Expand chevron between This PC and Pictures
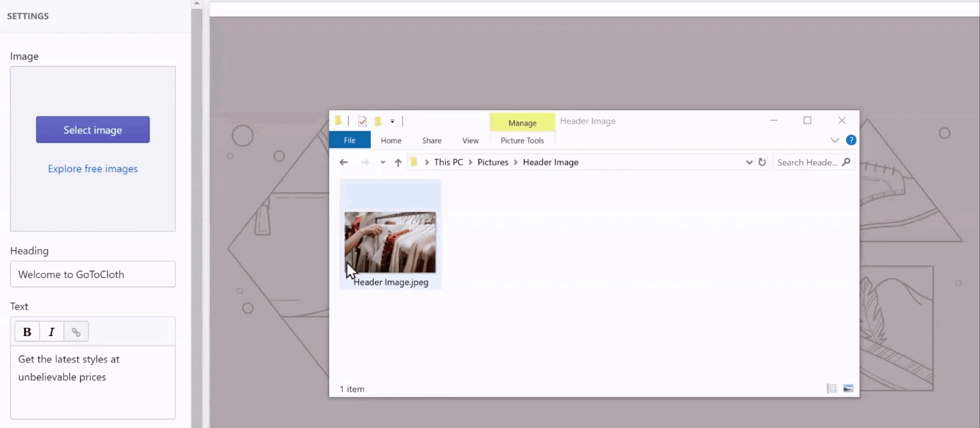The image size is (980, 428). coord(471,163)
